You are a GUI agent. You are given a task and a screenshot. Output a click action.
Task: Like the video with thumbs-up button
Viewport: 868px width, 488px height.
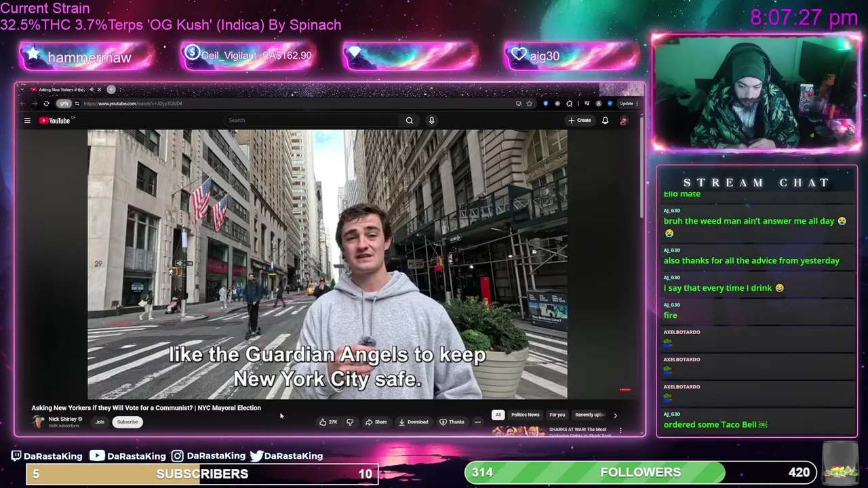[x=328, y=422]
